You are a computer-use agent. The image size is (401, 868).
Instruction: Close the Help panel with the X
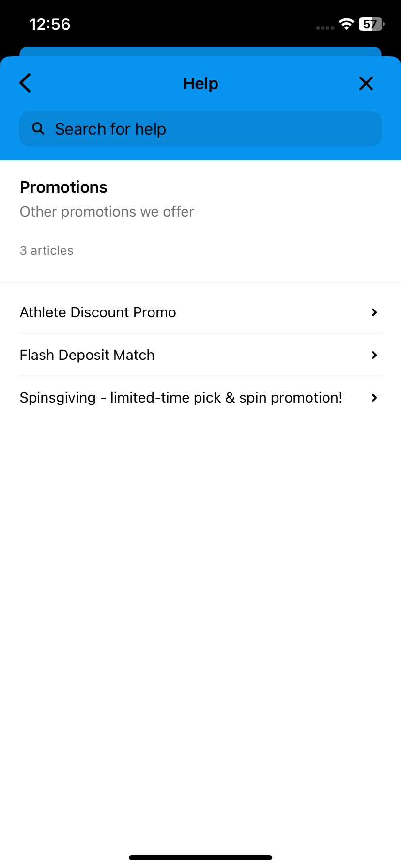(x=366, y=83)
